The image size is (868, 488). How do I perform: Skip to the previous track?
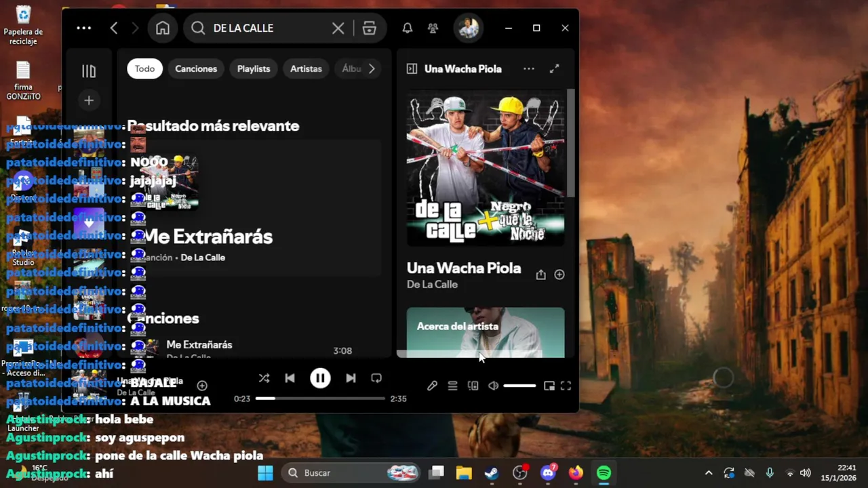pyautogui.click(x=290, y=378)
